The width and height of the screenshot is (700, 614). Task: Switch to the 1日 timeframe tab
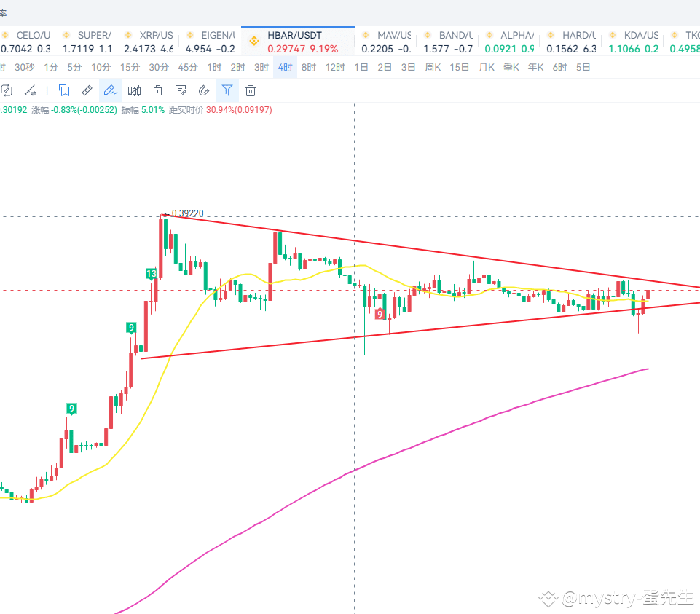tap(361, 66)
